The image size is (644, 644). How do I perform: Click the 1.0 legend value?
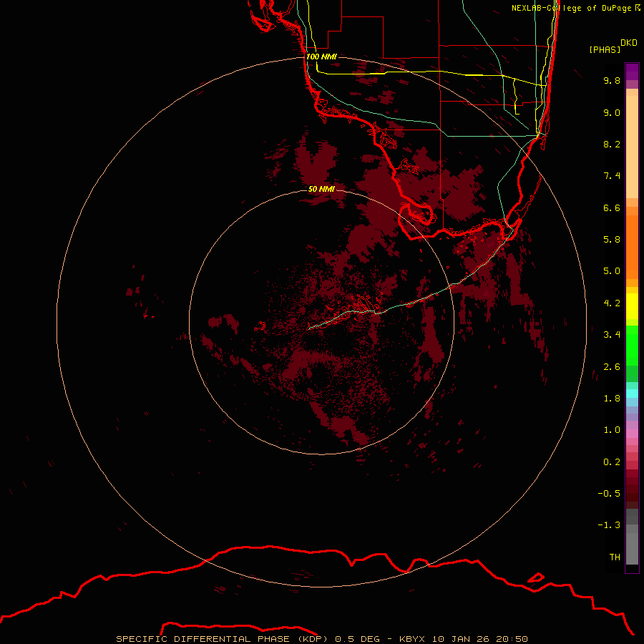[x=612, y=430]
